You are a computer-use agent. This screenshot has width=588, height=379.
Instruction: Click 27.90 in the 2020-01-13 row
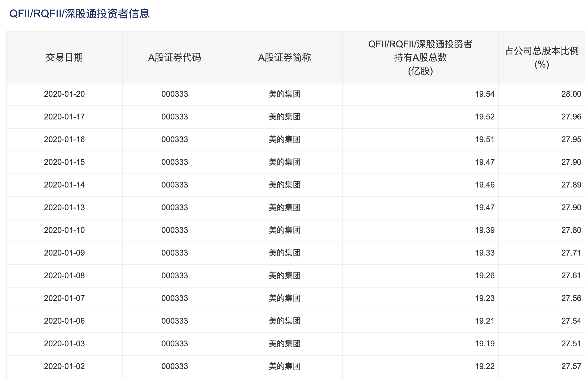[x=571, y=208]
